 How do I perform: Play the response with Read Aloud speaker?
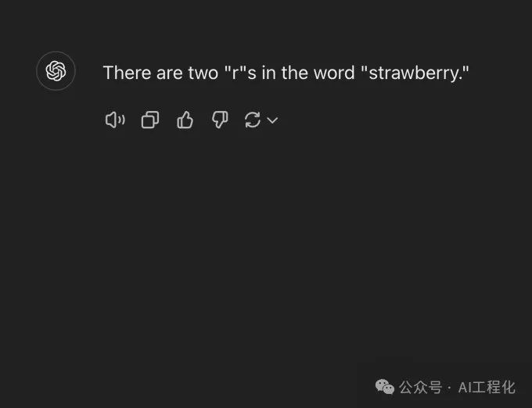point(115,120)
